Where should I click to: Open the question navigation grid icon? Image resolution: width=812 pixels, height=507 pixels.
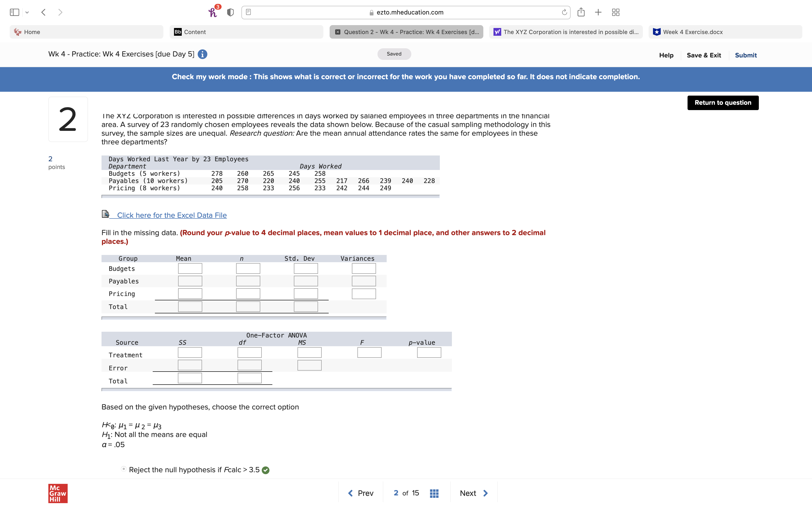tap(434, 493)
